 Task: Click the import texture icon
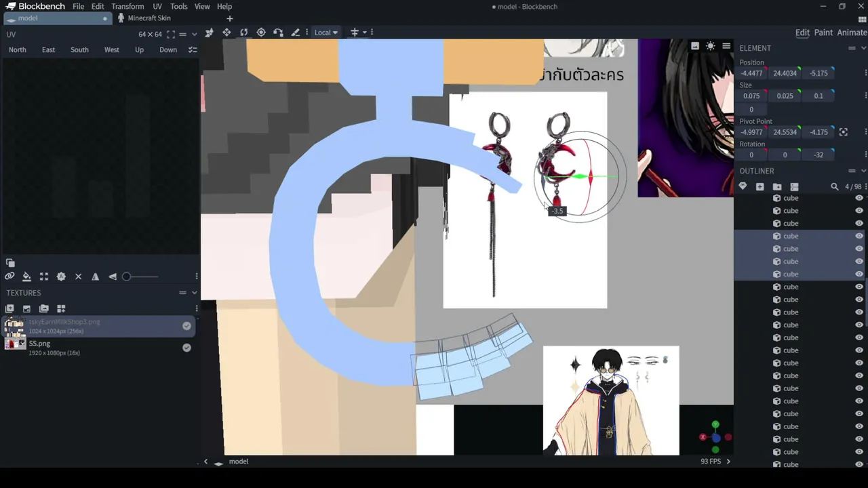tap(26, 308)
